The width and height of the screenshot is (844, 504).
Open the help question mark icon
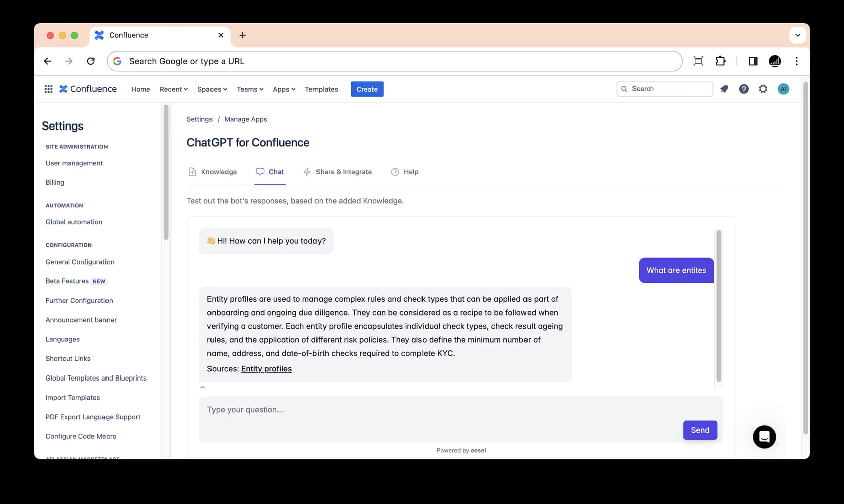744,89
